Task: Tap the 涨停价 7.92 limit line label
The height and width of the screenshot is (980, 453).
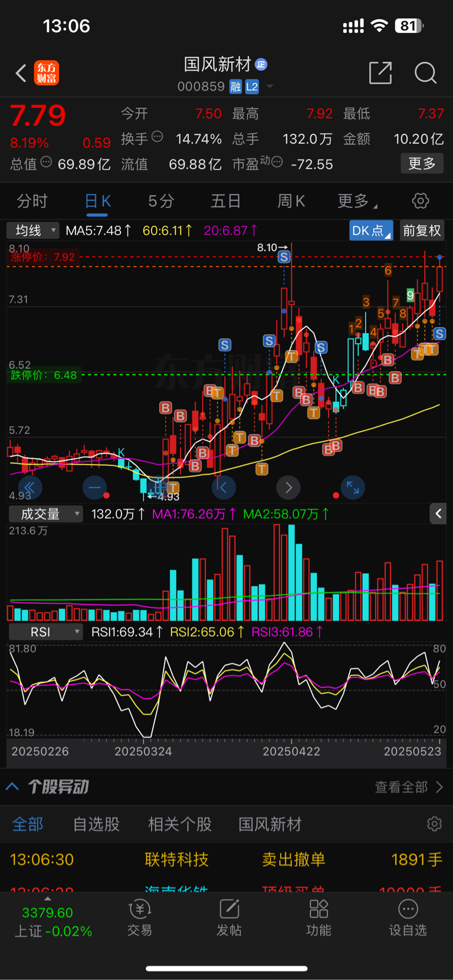Action: pos(42,257)
